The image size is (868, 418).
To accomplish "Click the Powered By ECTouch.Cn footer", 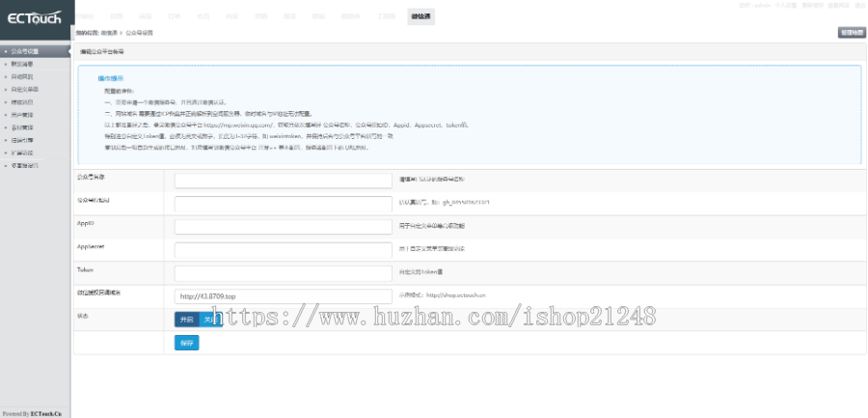I will [x=32, y=413].
